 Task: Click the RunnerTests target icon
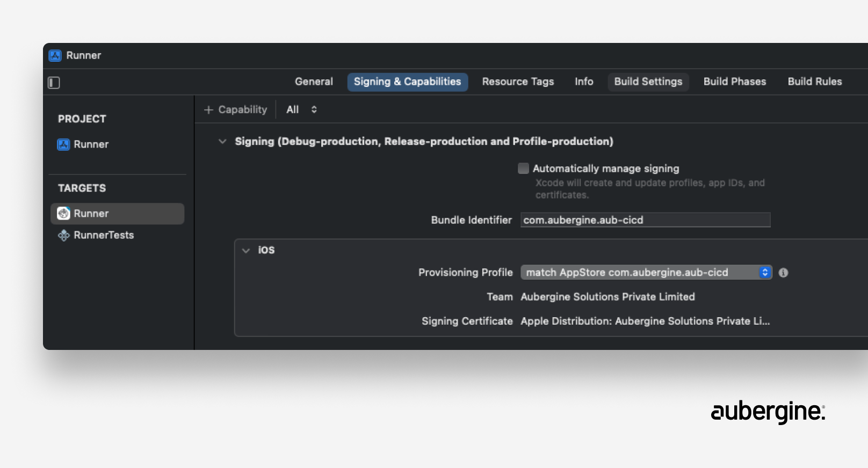[63, 235]
